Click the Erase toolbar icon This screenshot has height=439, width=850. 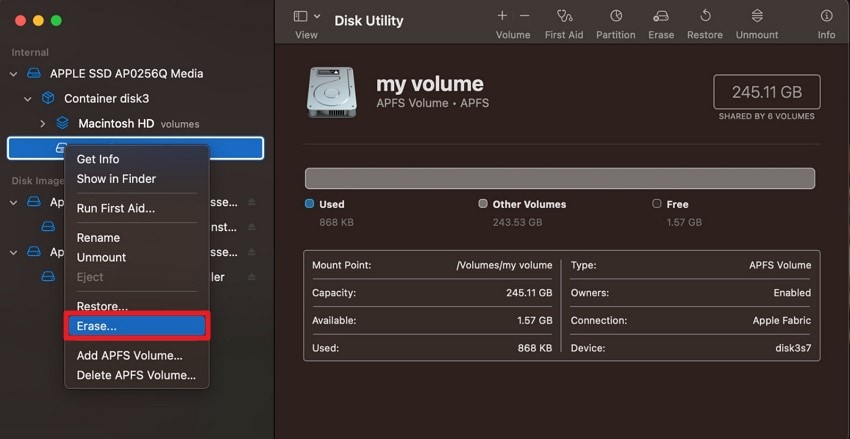coord(661,16)
